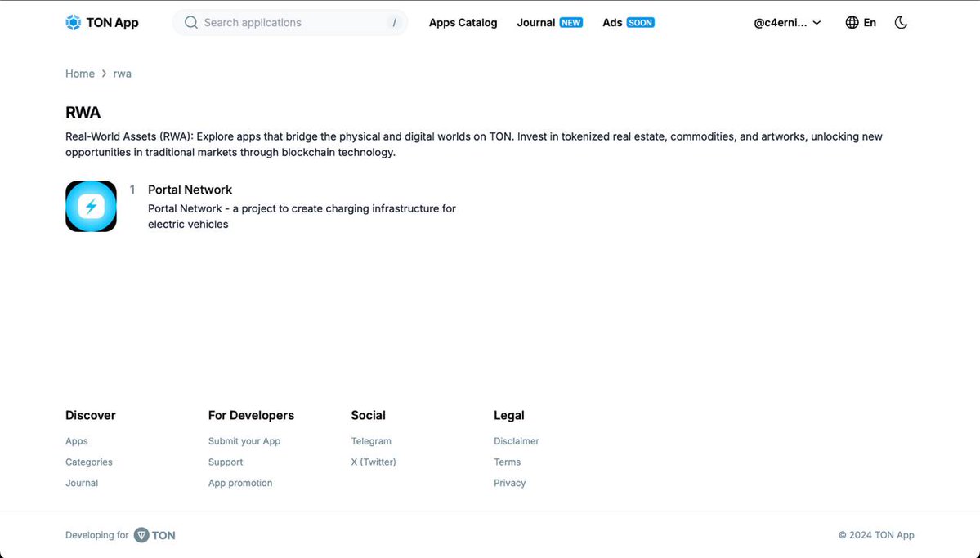
Task: Open the Privacy legal link
Action: [x=509, y=483]
